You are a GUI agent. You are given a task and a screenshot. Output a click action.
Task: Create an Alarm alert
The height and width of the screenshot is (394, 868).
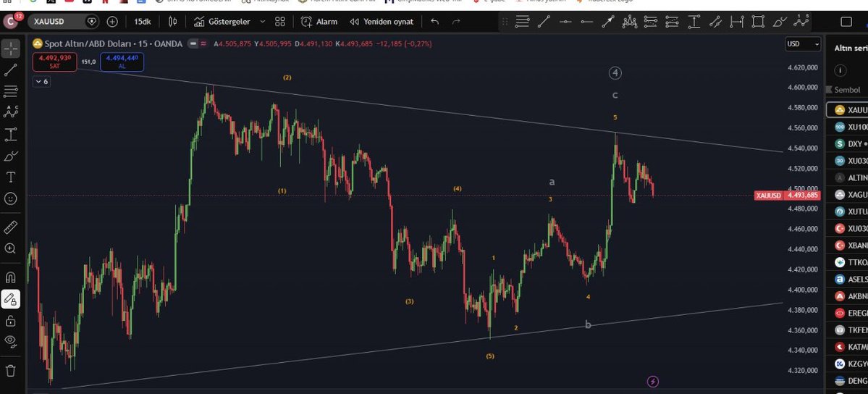pyautogui.click(x=319, y=22)
